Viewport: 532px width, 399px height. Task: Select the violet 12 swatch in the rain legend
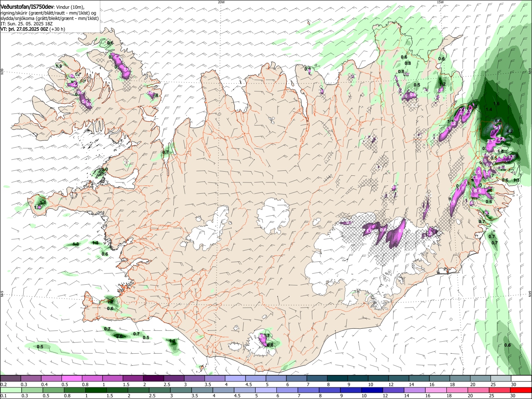click(x=393, y=390)
